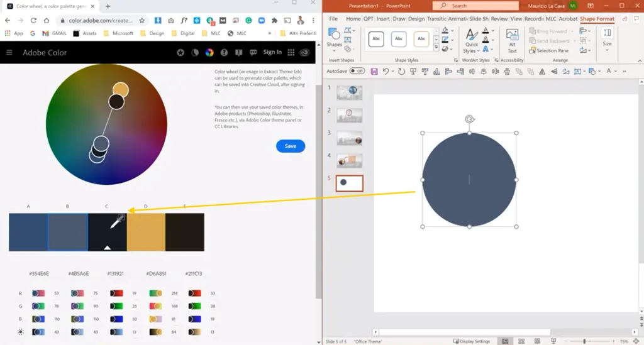Screen dimensions: 644x345
Task: Switch to the Home ribbon tab
Action: pyautogui.click(x=353, y=18)
